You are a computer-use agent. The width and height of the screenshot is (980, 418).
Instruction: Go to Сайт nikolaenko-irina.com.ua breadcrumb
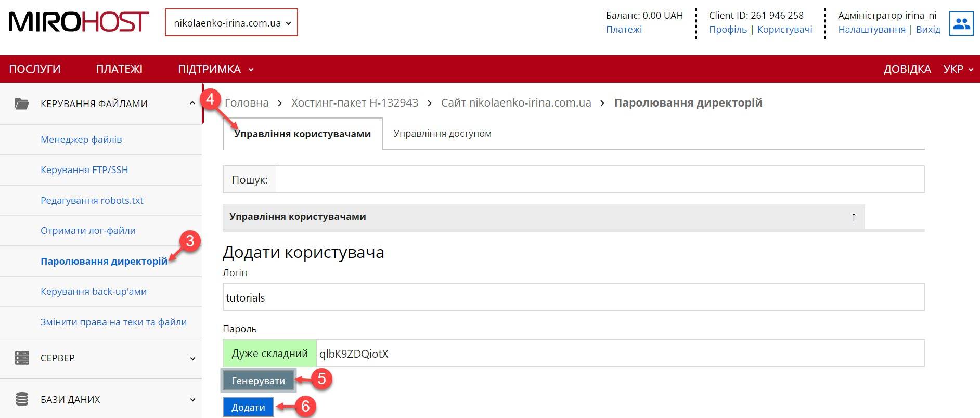click(516, 103)
